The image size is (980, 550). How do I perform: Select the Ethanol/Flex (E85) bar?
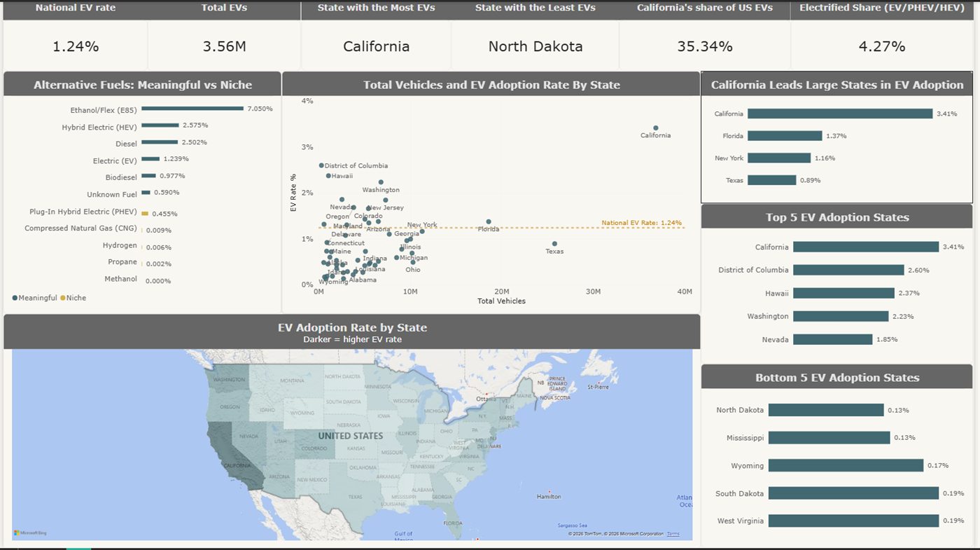(192, 109)
